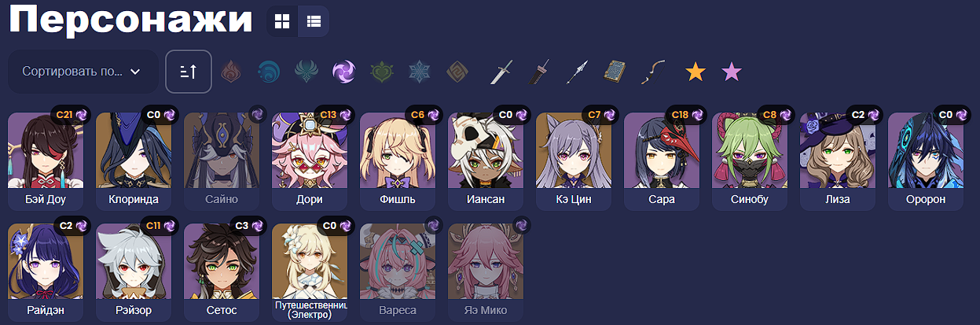Filter by polearm weapon icon

tap(577, 72)
